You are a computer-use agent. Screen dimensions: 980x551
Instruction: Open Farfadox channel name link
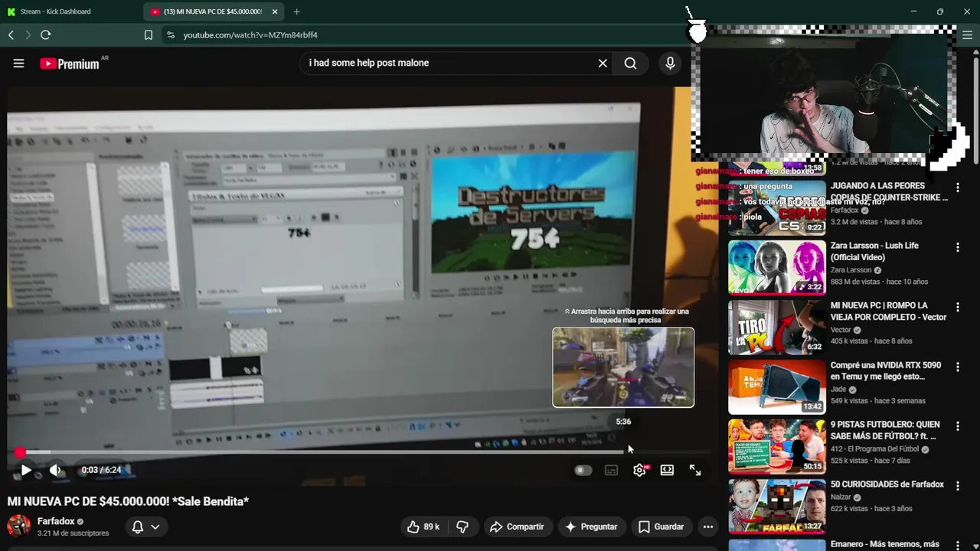tap(56, 521)
